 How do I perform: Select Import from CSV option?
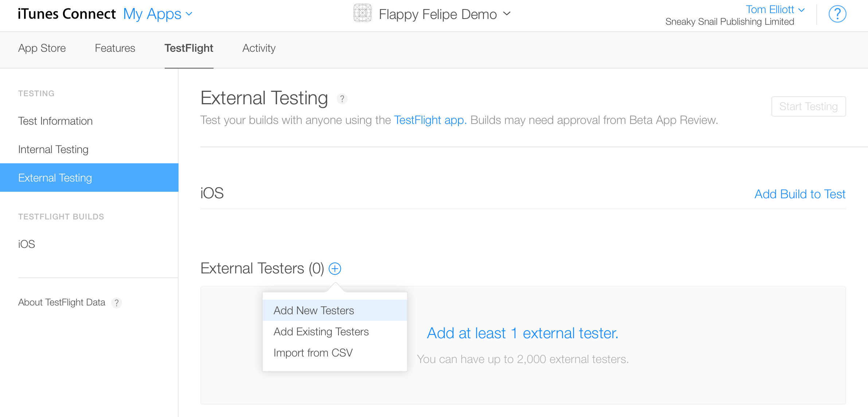click(x=313, y=352)
